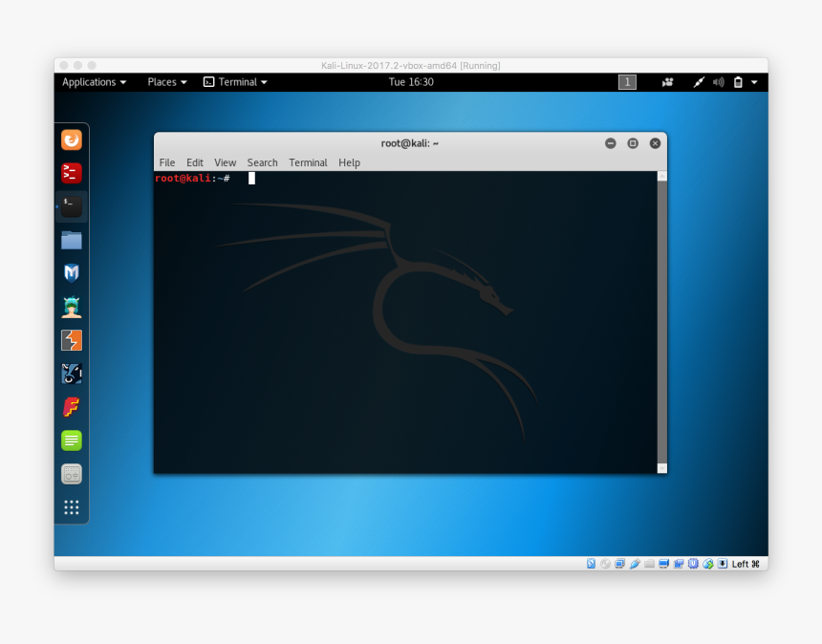Open the Terminal menu in terminal window
The height and width of the screenshot is (644, 822).
[308, 162]
